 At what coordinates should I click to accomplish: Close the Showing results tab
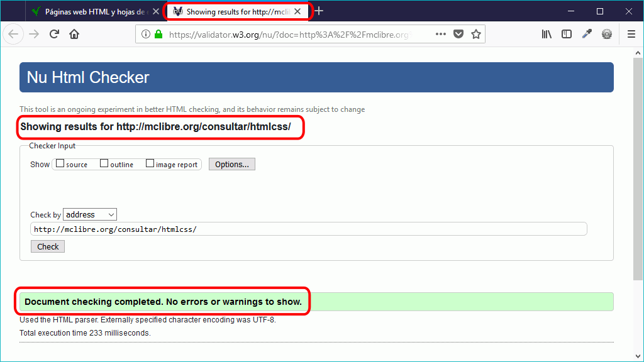pyautogui.click(x=297, y=11)
